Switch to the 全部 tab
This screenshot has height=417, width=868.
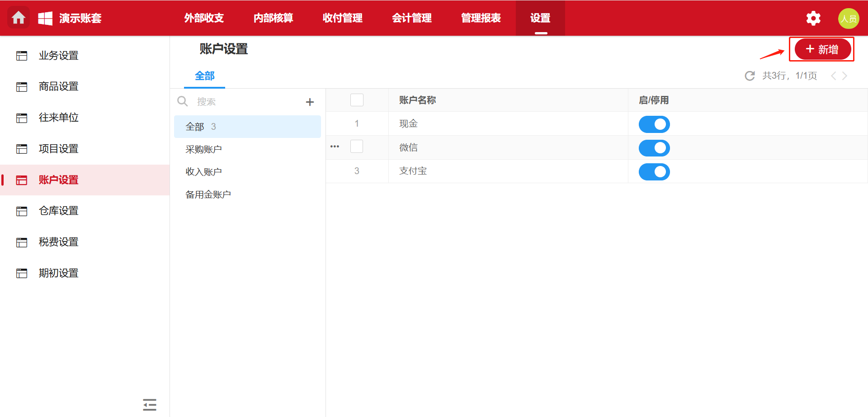pos(204,76)
